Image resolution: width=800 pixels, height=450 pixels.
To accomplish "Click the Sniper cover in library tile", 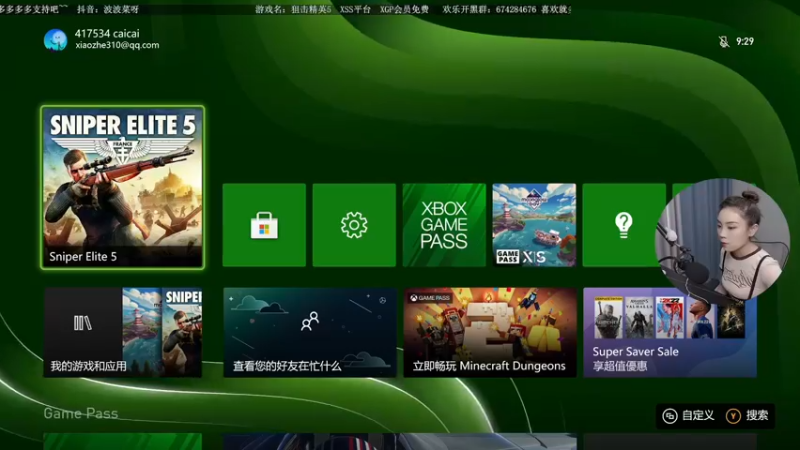I will (x=182, y=333).
